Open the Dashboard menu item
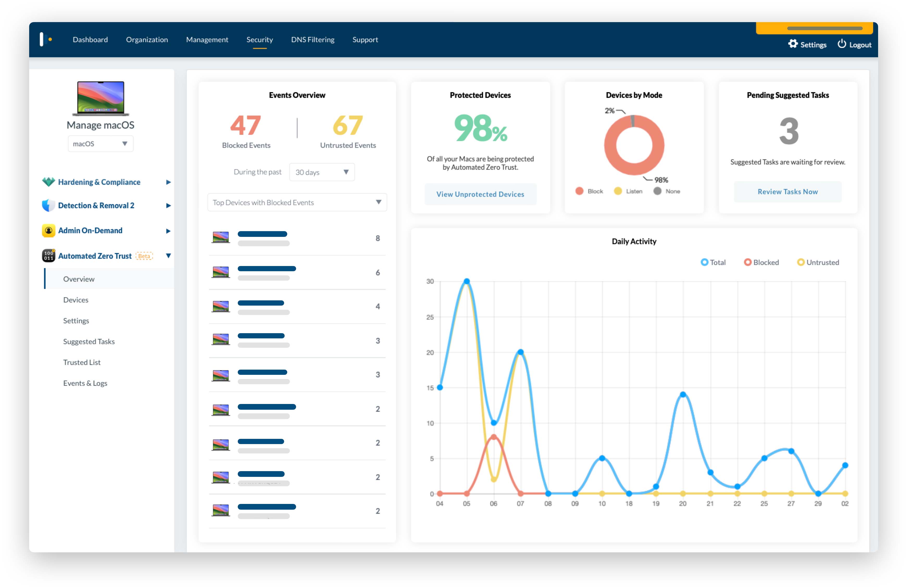Image resolution: width=907 pixels, height=588 pixels. [90, 39]
